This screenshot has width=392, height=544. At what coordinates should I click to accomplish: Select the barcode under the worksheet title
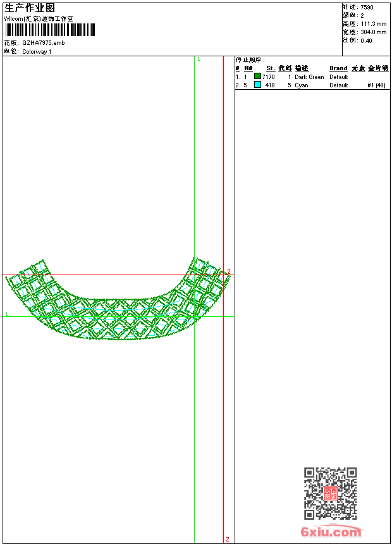pos(49,30)
